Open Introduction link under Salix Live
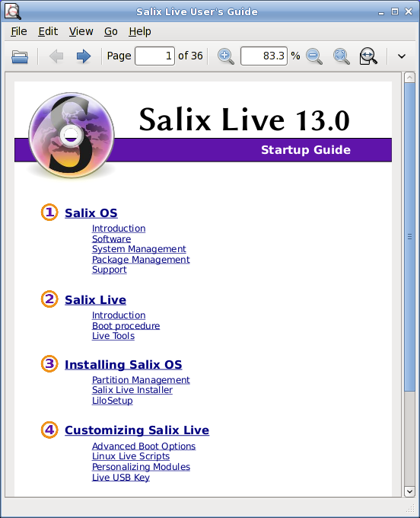420x518 pixels. 119,315
